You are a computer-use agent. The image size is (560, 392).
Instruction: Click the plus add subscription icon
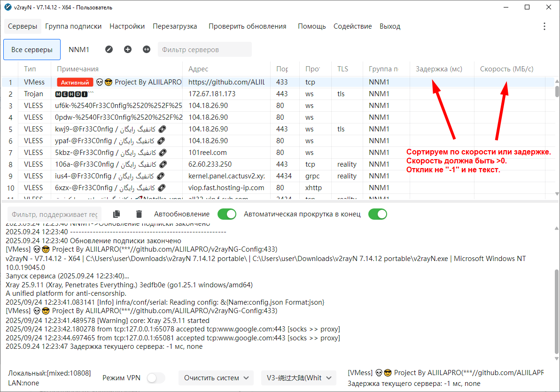128,49
